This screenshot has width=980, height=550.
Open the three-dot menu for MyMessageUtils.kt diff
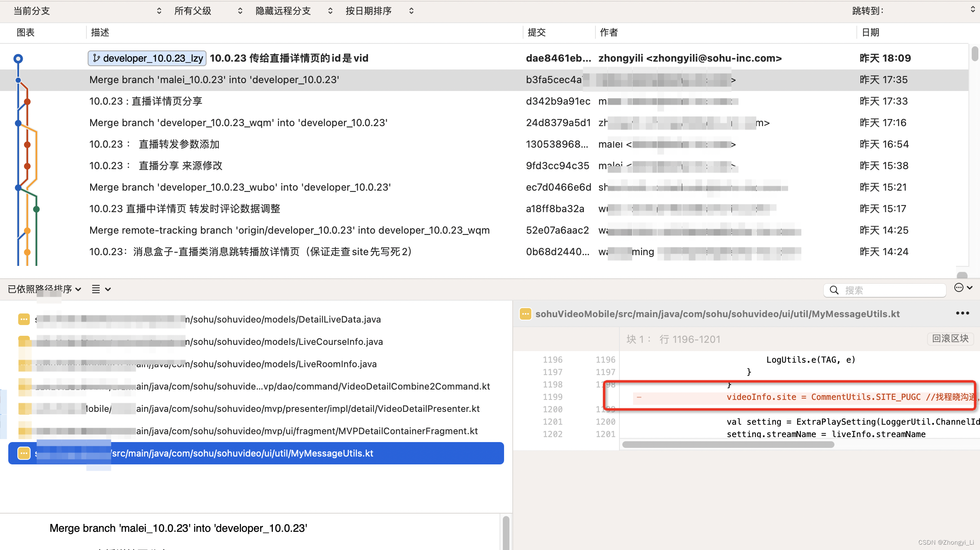coord(963,313)
